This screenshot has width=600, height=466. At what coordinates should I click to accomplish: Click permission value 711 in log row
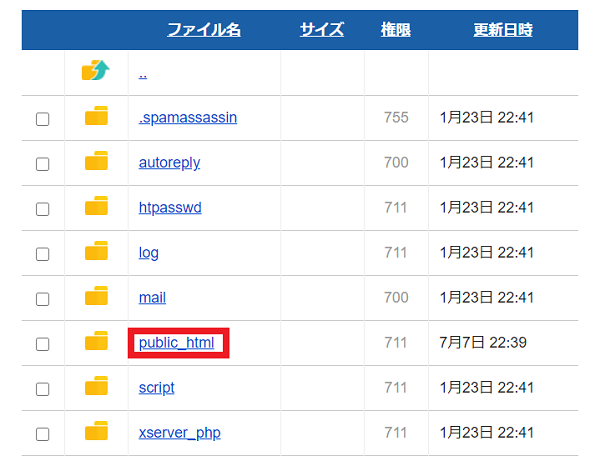pyautogui.click(x=396, y=253)
